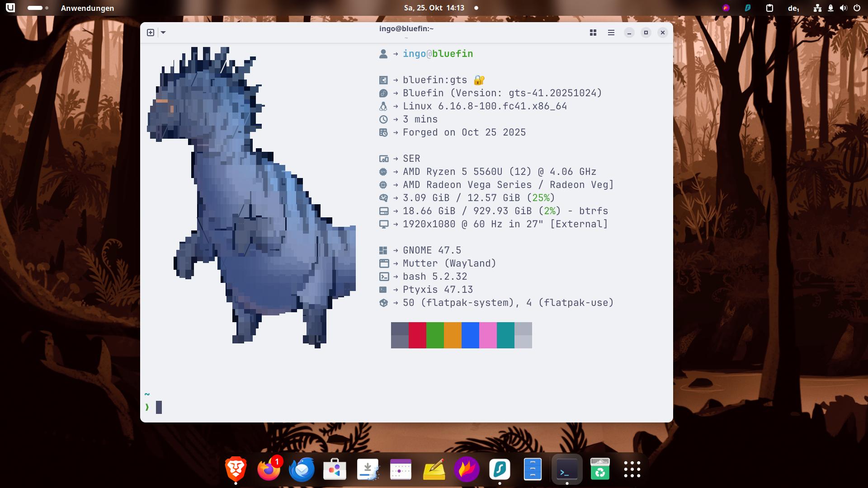
Task: Click the blue color swatch in the terminal
Action: pos(470,335)
